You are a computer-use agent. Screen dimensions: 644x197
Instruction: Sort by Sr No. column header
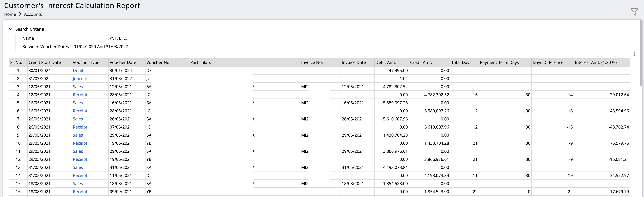(x=18, y=62)
